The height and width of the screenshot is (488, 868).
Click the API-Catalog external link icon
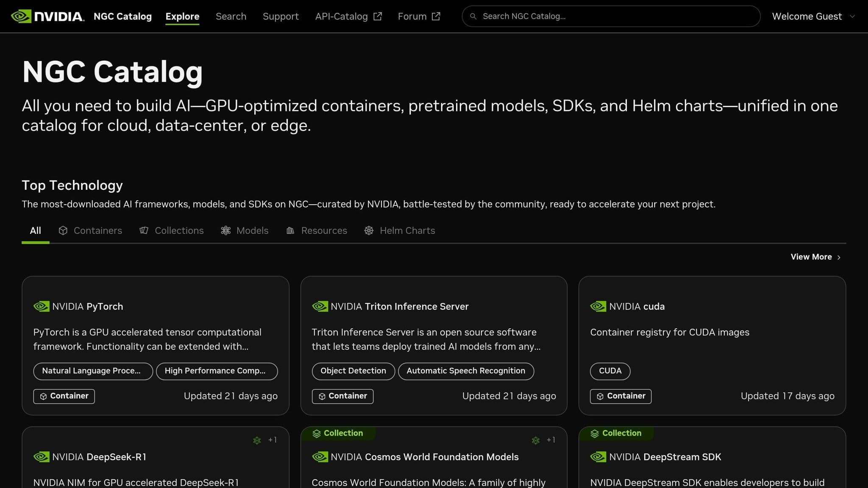(377, 17)
